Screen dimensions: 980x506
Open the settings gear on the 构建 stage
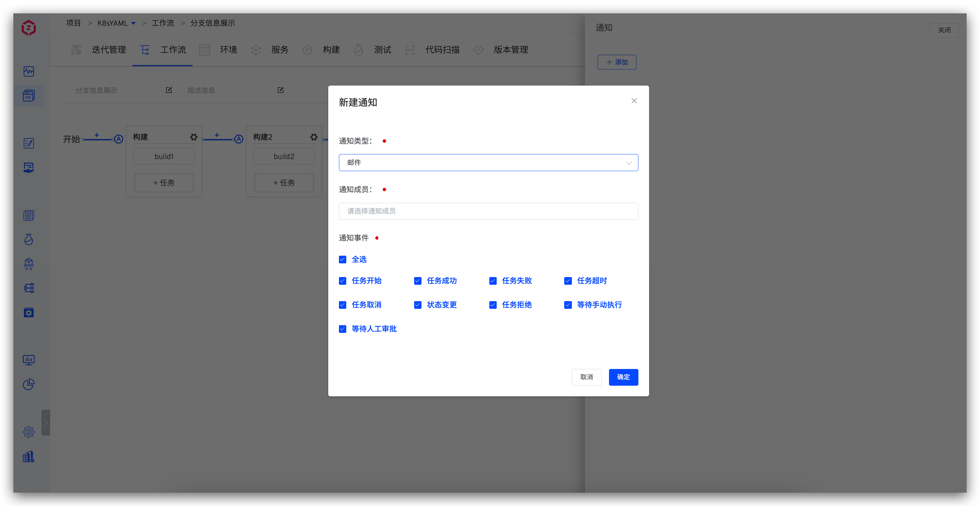coord(194,137)
